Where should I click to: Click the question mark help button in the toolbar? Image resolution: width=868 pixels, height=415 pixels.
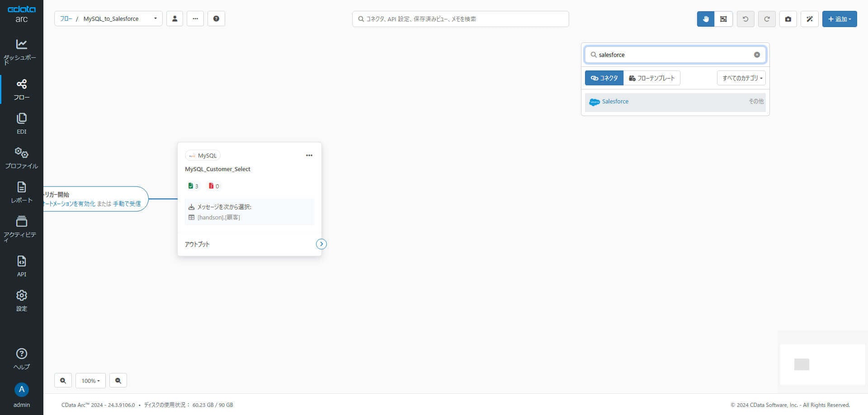tap(216, 19)
